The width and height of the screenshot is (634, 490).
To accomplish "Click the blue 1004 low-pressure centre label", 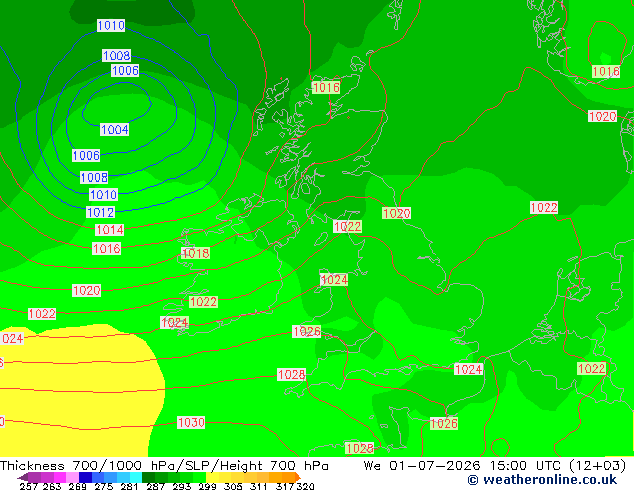I will 115,129.
